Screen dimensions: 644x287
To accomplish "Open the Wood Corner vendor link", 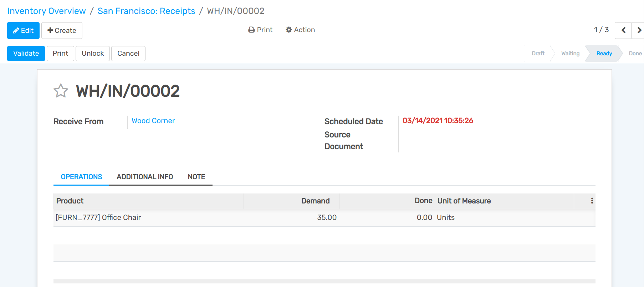I will (x=153, y=121).
